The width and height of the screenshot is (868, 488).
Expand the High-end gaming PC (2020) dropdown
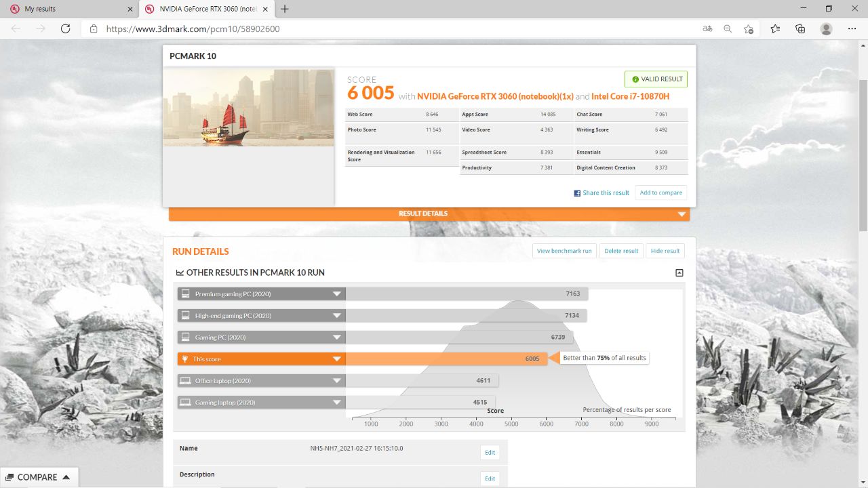coord(337,316)
